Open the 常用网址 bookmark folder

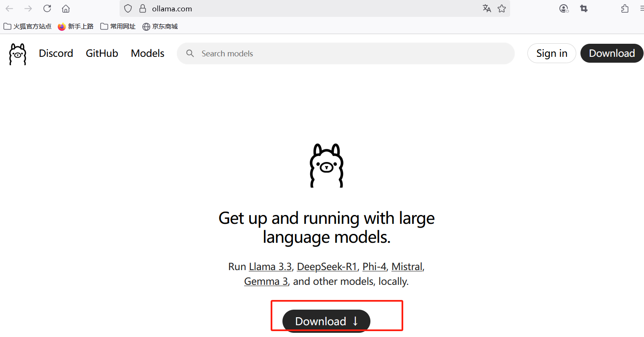118,27
